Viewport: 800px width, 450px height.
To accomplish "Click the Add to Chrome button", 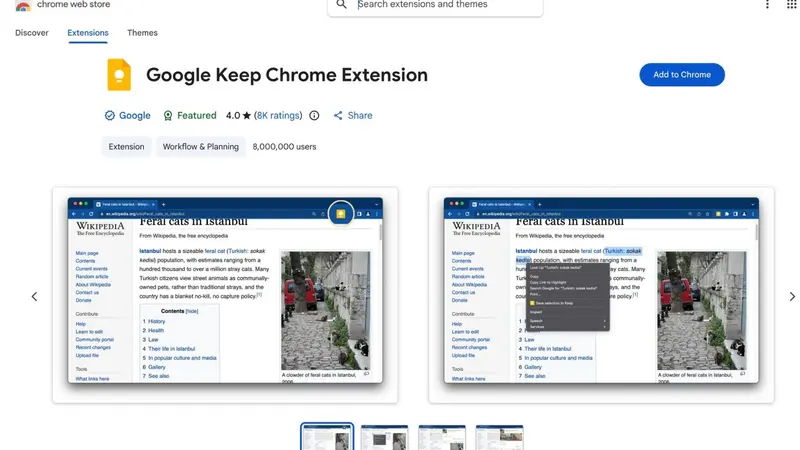I will click(x=682, y=74).
